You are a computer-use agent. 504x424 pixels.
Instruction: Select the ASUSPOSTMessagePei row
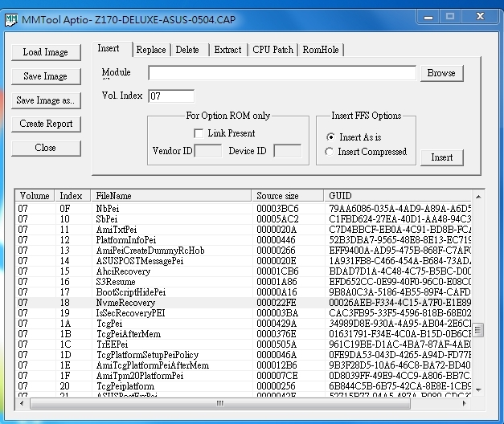[244, 261]
